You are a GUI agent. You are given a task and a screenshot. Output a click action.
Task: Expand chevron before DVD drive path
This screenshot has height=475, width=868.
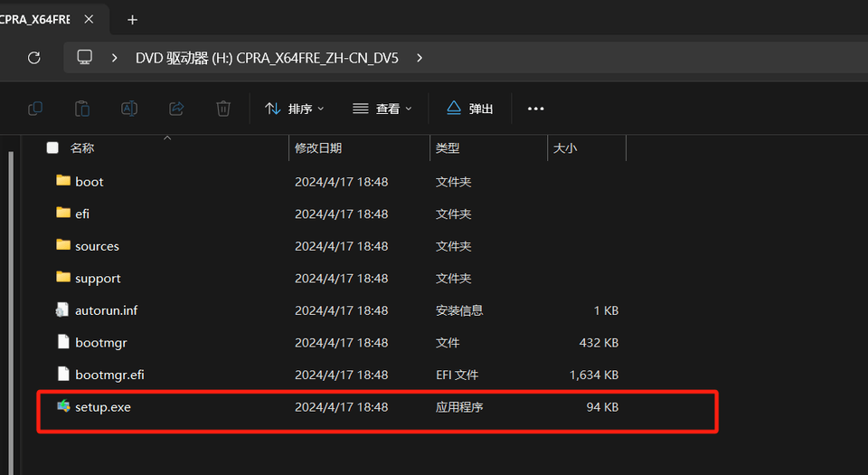coord(115,57)
